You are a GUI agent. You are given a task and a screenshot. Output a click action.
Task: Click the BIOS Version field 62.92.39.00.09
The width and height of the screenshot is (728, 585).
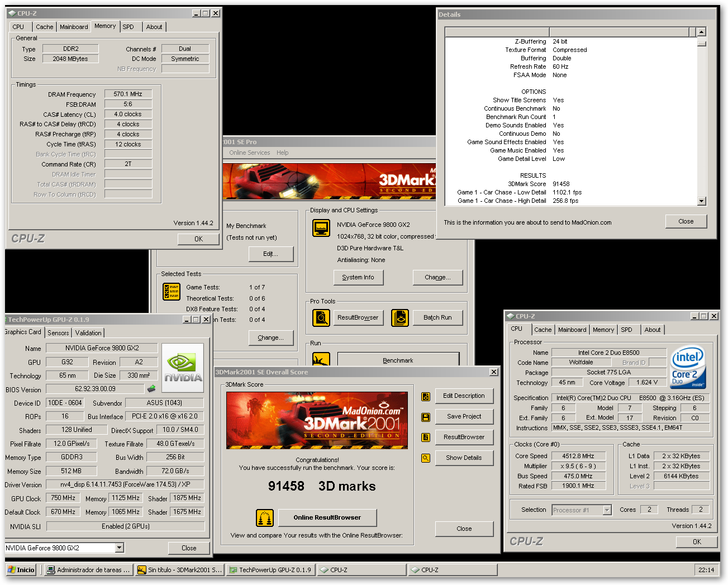click(x=95, y=389)
